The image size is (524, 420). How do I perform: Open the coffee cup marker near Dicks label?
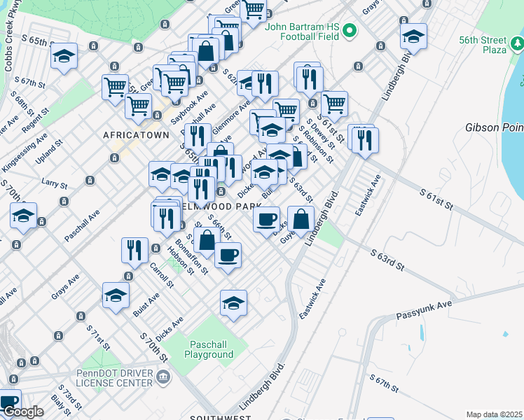267,221
